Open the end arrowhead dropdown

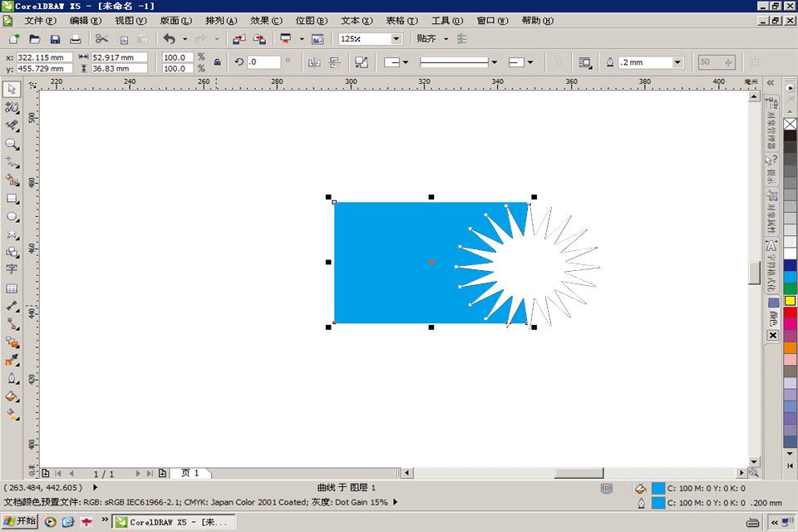pos(530,62)
